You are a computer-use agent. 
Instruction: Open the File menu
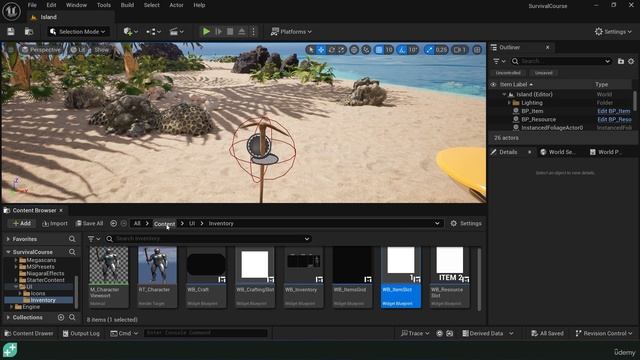point(32,5)
